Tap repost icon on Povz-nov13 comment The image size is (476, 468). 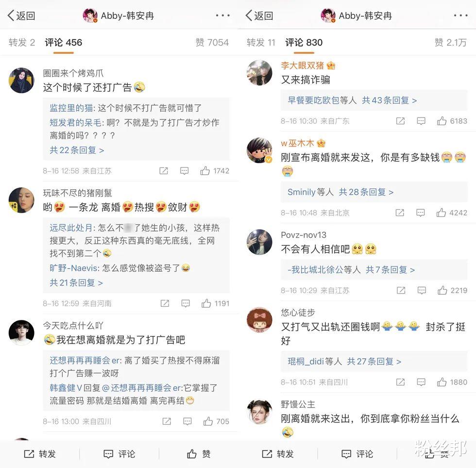[x=401, y=290]
